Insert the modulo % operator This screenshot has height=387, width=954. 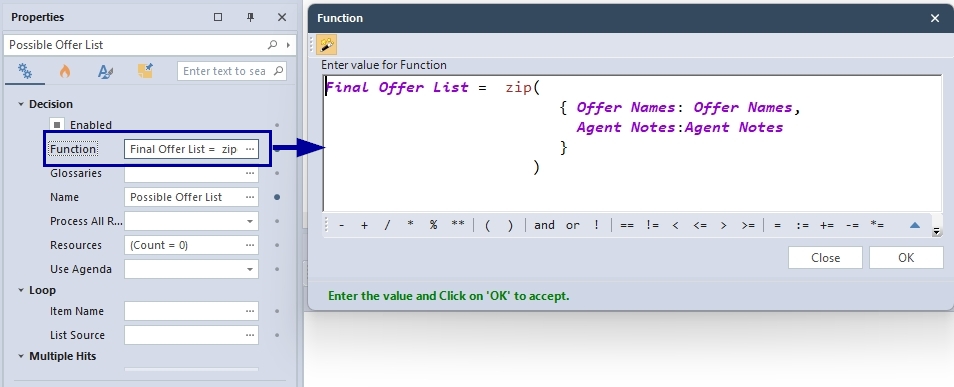pos(433,225)
